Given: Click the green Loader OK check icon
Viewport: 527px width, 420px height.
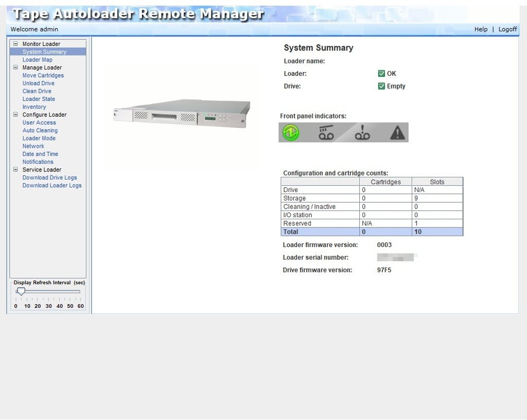Looking at the screenshot, I should [381, 74].
